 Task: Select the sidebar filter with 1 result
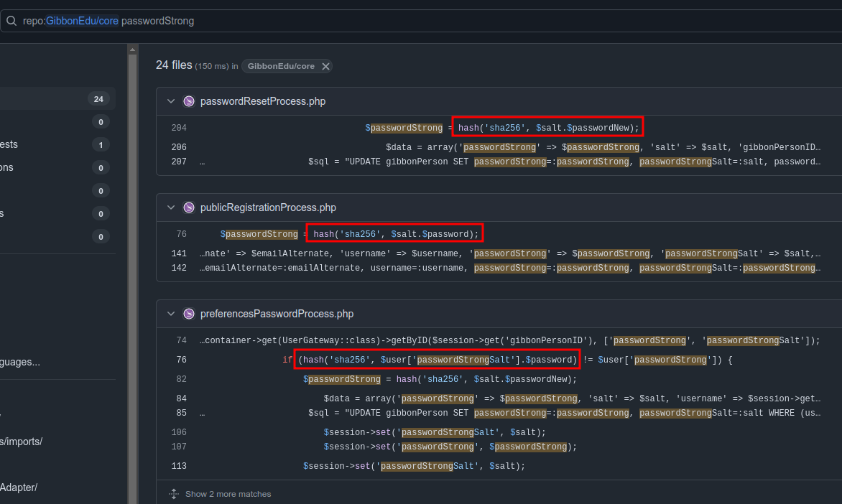pos(57,144)
